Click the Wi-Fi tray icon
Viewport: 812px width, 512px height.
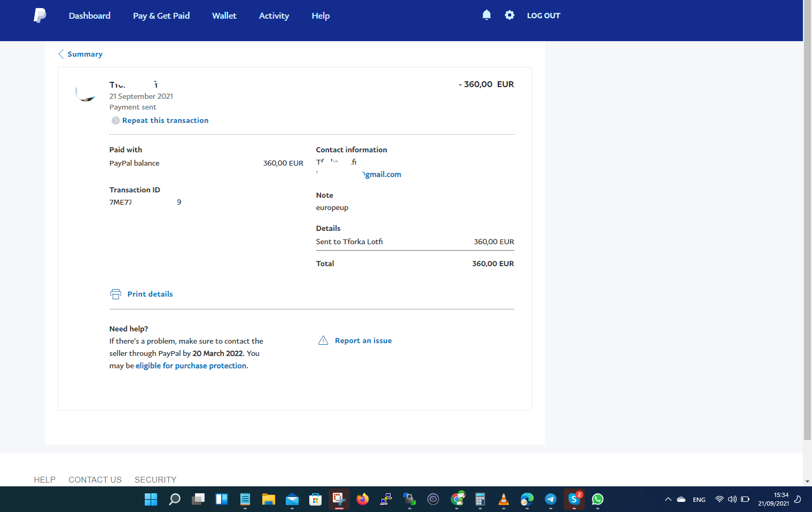[720, 499]
